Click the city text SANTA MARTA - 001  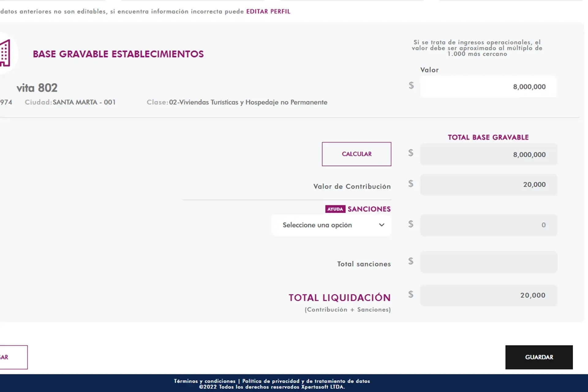click(84, 102)
